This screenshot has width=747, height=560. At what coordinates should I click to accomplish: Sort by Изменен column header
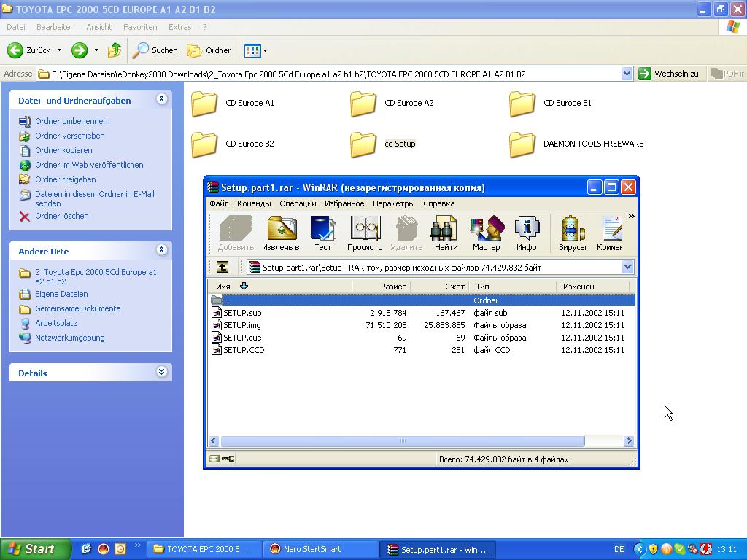[x=593, y=286]
